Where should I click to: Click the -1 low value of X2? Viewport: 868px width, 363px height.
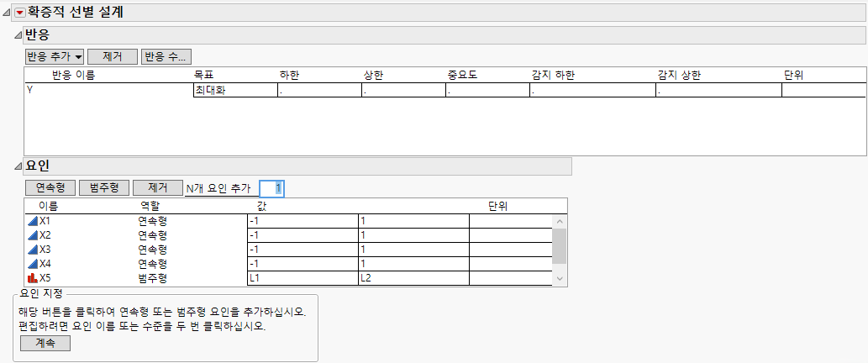[302, 235]
